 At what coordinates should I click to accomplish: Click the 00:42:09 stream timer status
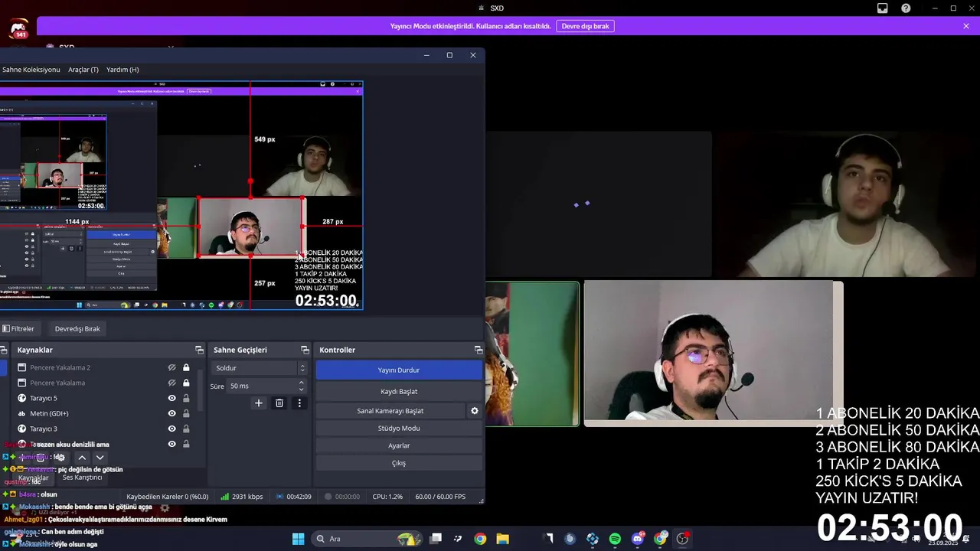tap(293, 497)
